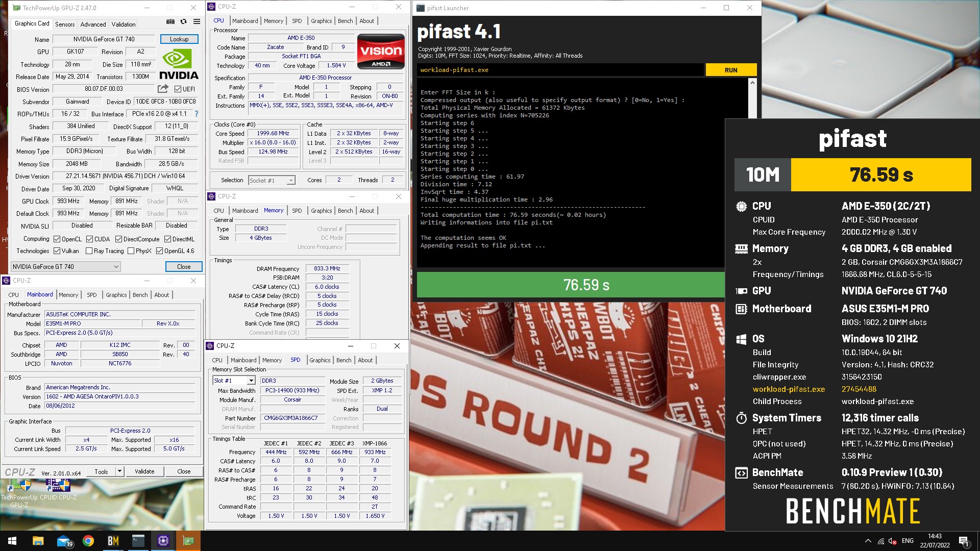980x551 pixels.
Task: Open the CPUID CPU-Z desktop shortcut
Action: (x=58, y=490)
